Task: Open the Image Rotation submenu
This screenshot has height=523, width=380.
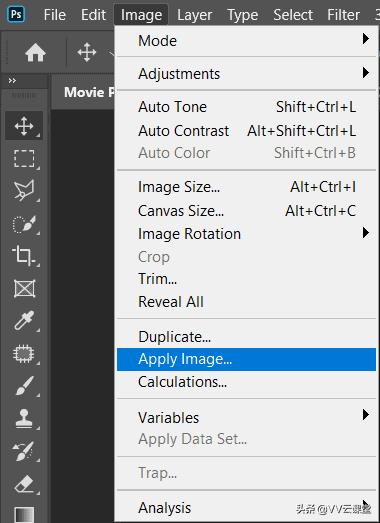Action: pyautogui.click(x=247, y=233)
